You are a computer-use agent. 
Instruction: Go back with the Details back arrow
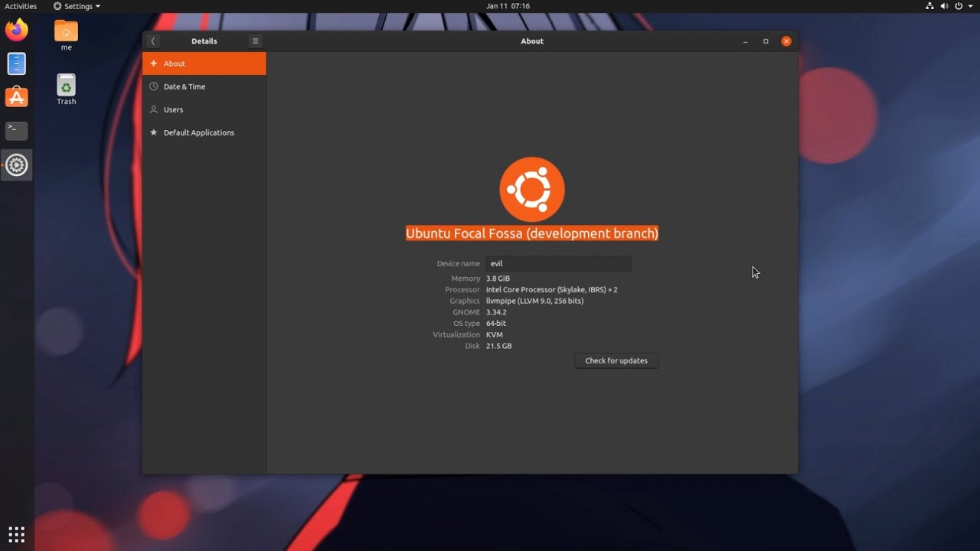coord(153,41)
